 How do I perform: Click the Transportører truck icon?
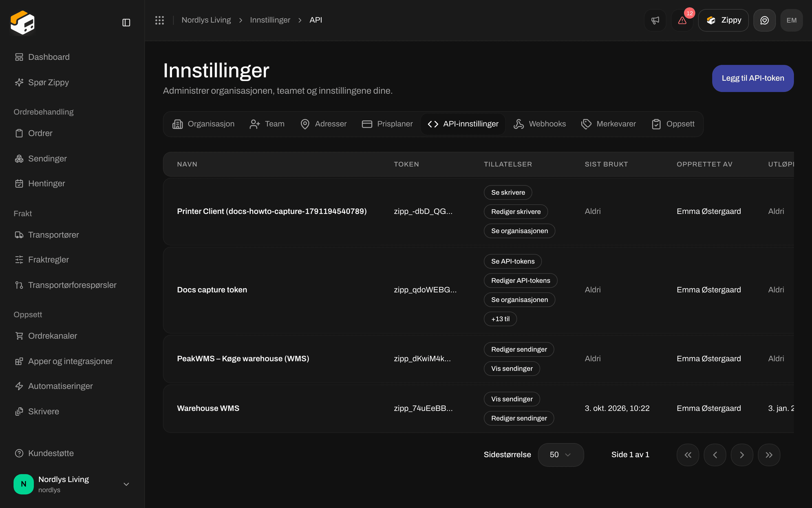(19, 235)
